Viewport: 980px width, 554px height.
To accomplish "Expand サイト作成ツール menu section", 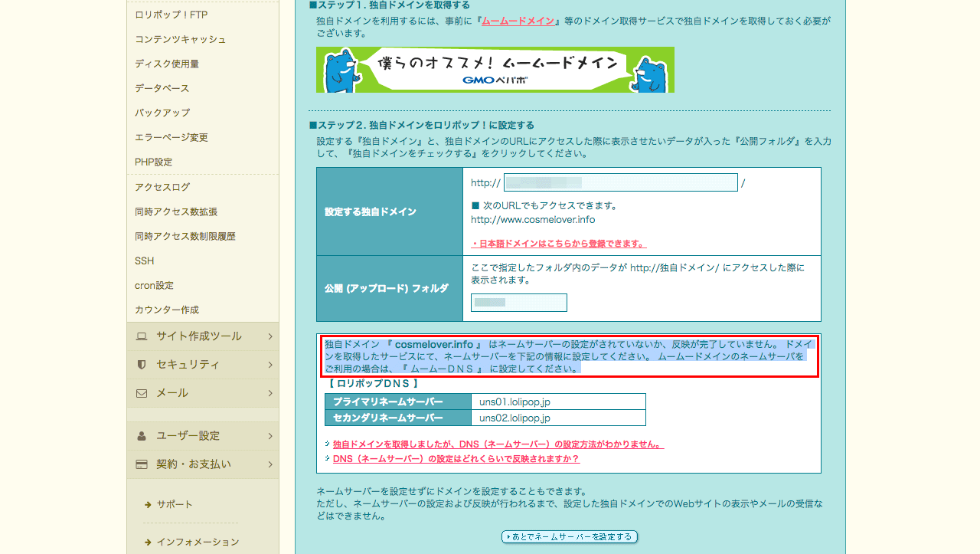I will 203,336.
